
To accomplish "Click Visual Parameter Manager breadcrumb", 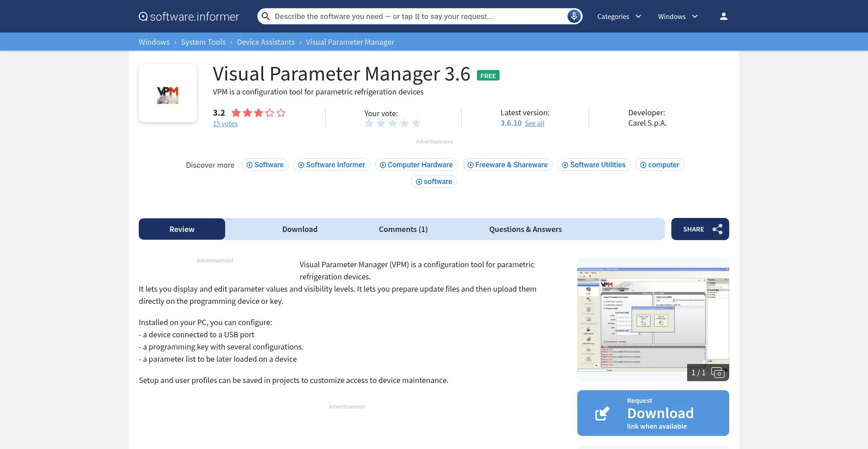I will (350, 42).
